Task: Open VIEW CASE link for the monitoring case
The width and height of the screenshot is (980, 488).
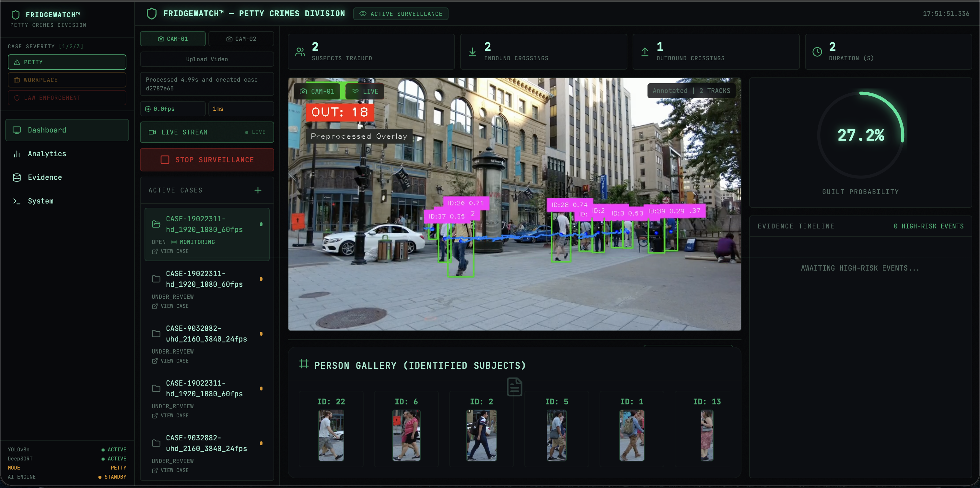Action: pyautogui.click(x=174, y=251)
